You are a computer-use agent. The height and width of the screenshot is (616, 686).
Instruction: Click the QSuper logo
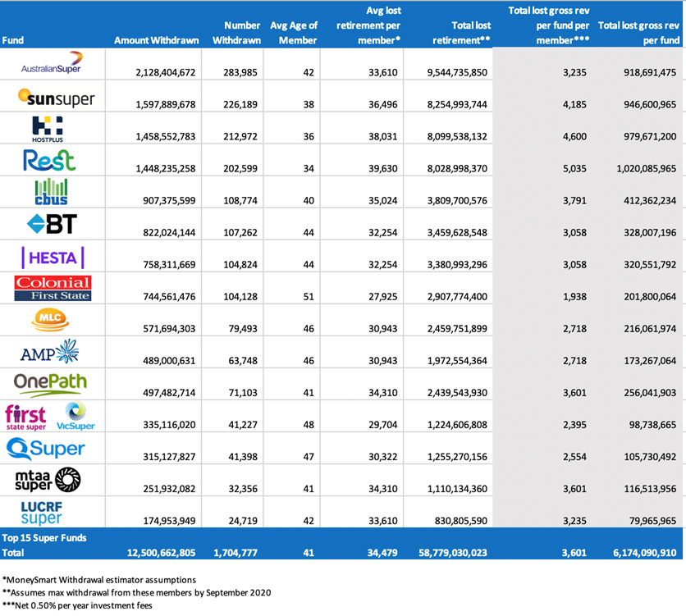45,449
